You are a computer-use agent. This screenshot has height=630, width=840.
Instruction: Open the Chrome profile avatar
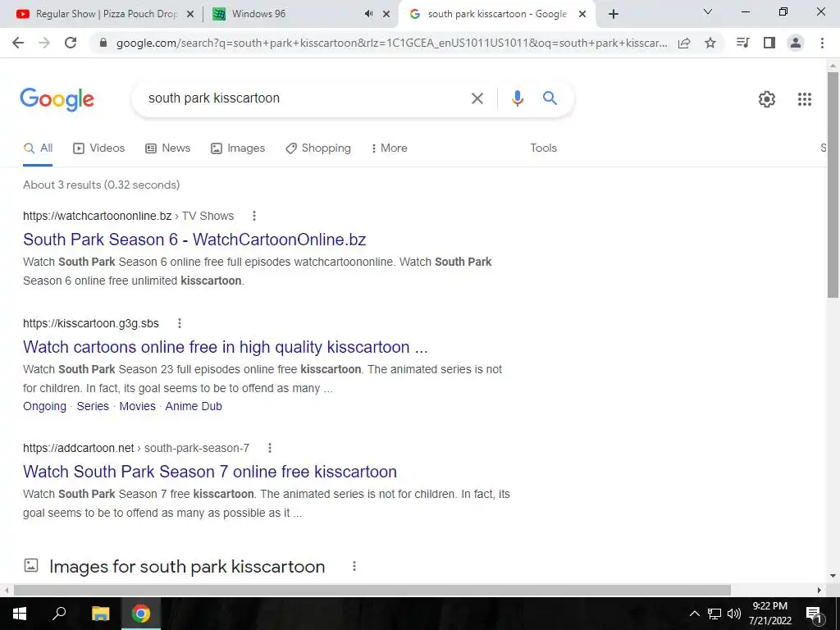(x=796, y=43)
